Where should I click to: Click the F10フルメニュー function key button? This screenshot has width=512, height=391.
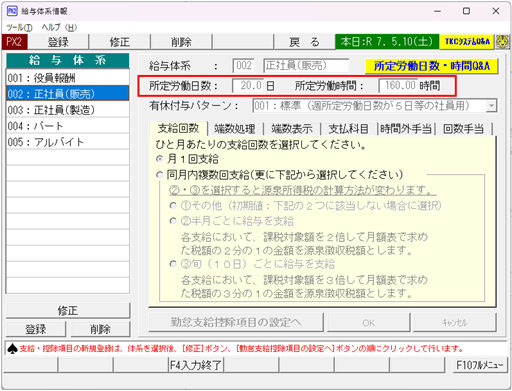click(479, 365)
